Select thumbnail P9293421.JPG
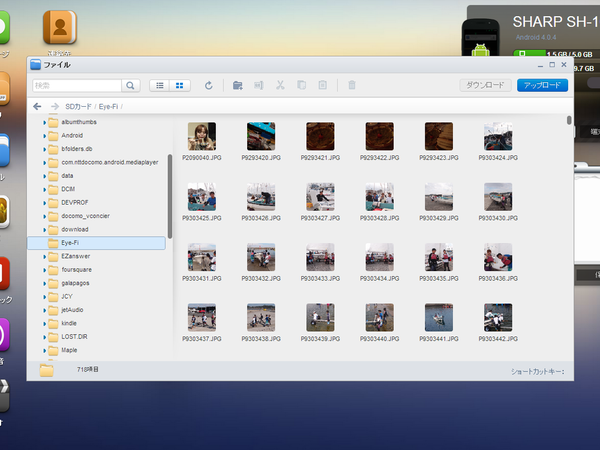This screenshot has height=450, width=600. (x=320, y=136)
